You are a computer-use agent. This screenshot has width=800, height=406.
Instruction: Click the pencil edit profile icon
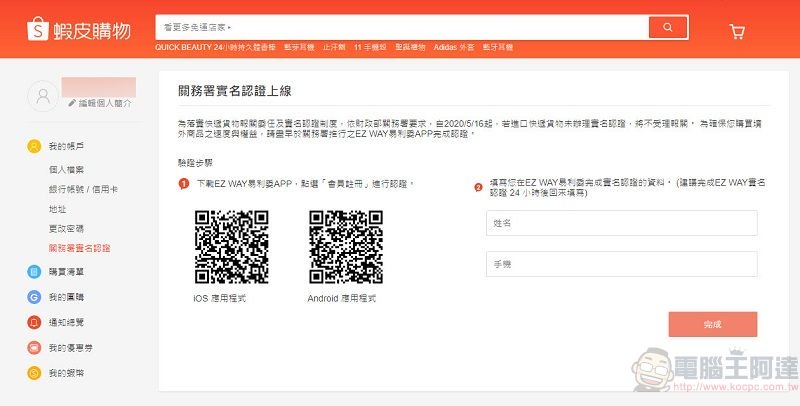tap(72, 103)
